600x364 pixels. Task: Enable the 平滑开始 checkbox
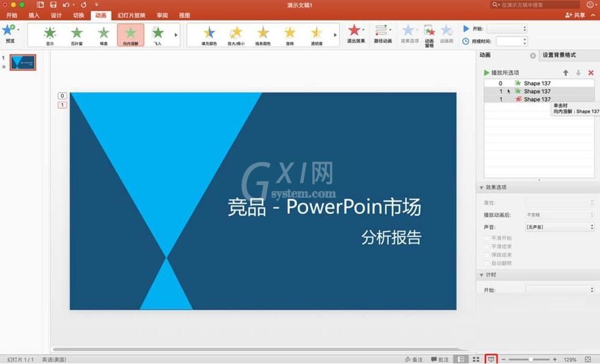click(487, 238)
